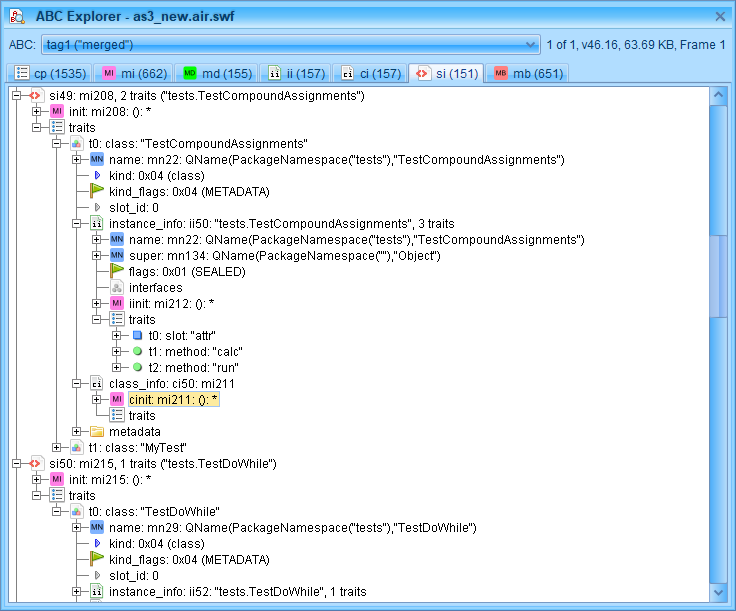Click the ci icon of class_info: ci50
Image resolution: width=736 pixels, height=611 pixels.
coord(97,384)
